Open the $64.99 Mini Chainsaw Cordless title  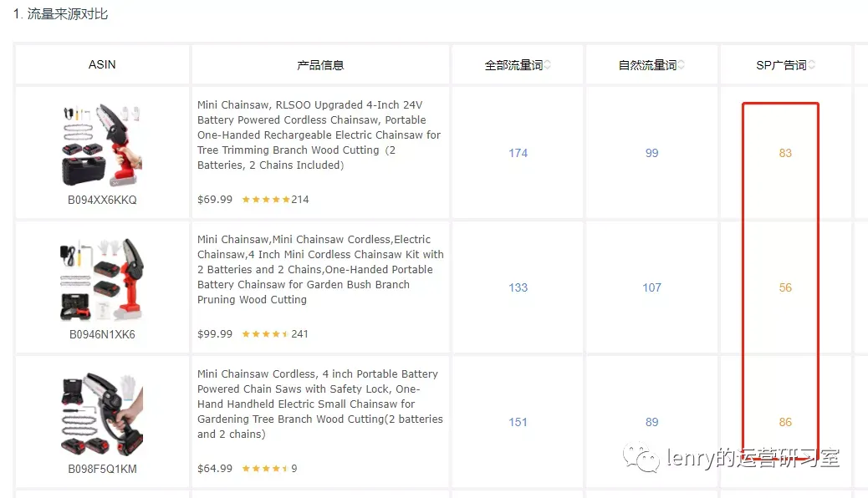pos(320,404)
